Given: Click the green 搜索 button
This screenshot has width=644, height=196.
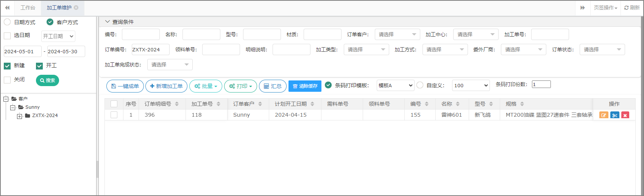Looking at the screenshot, I should click(47, 80).
